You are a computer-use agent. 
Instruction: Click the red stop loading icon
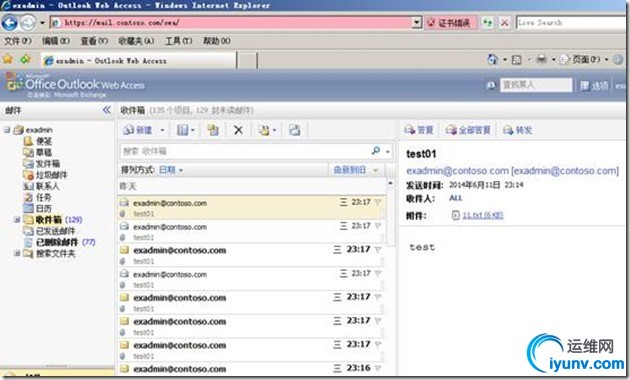505,23
